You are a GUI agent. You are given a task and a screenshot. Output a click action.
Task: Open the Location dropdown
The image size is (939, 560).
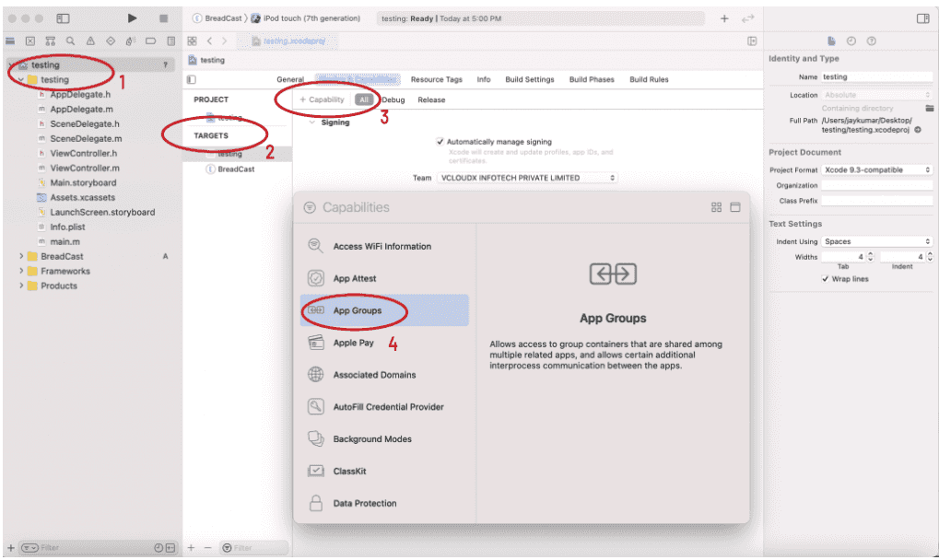[x=876, y=95]
